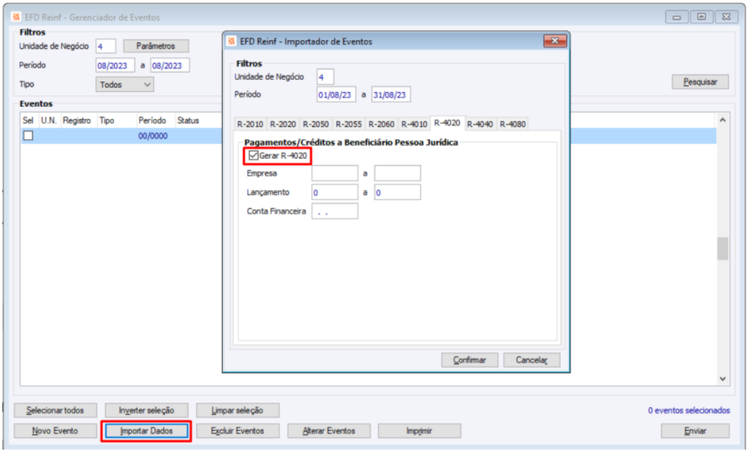Click the Excluir Eventos button
750x455 pixels.
coord(238,431)
